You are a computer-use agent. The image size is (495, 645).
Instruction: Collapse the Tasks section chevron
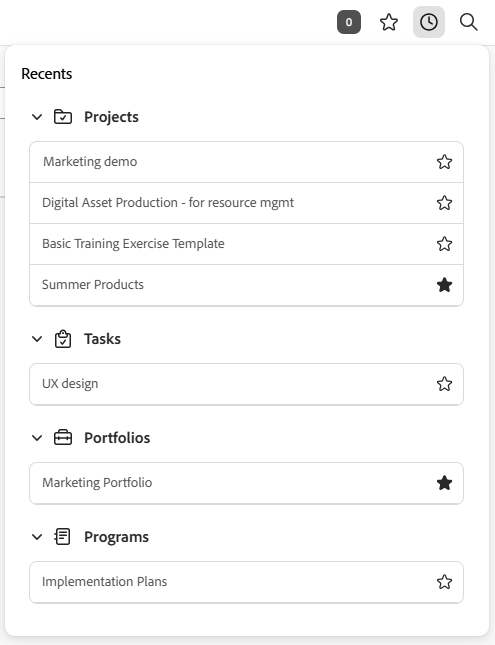tap(37, 339)
